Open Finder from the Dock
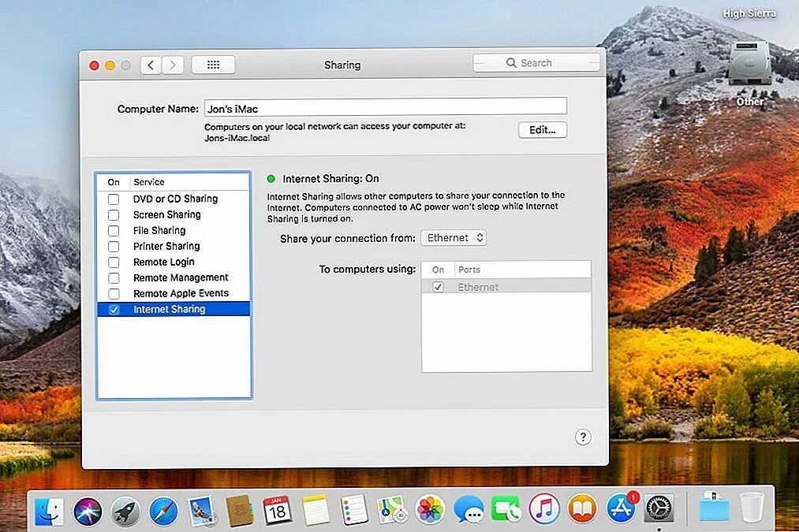 pos(50,511)
